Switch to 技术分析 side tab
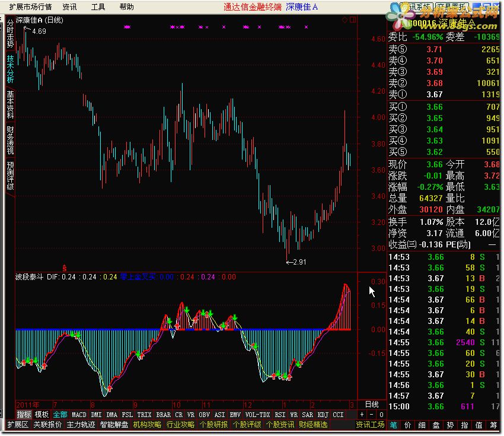Screen dimensions: 504x436 coord(10,69)
